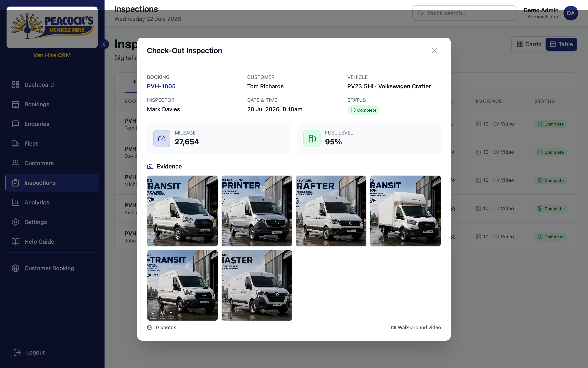Click the 10 photos label
The width and height of the screenshot is (588, 368).
point(162,327)
